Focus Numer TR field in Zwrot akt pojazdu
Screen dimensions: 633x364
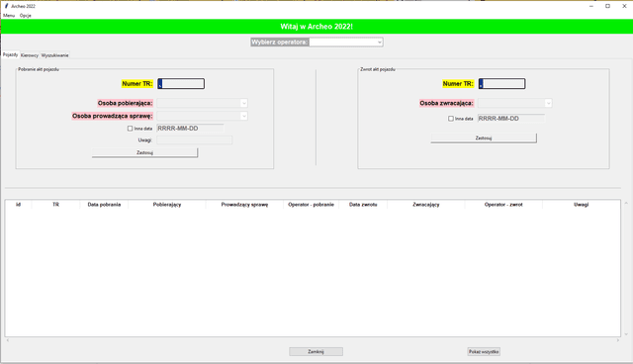pyautogui.click(x=501, y=83)
